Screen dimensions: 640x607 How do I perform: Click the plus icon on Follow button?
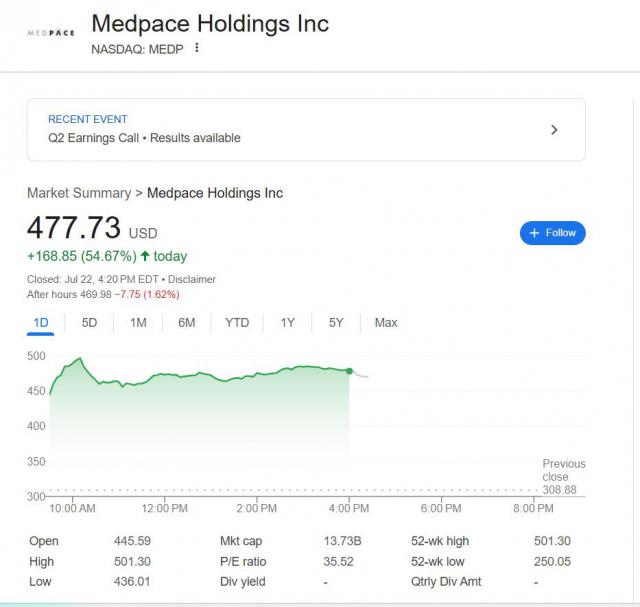pos(535,233)
